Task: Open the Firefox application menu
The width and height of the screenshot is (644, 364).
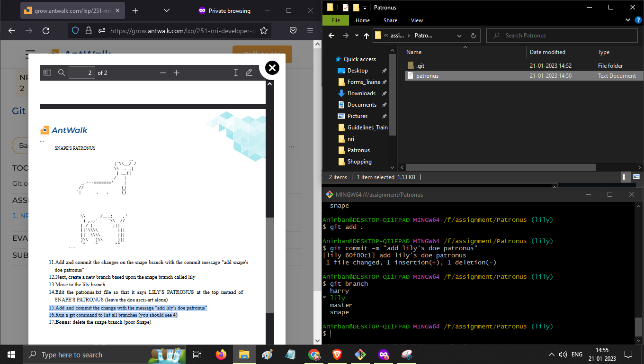Action: [310, 30]
